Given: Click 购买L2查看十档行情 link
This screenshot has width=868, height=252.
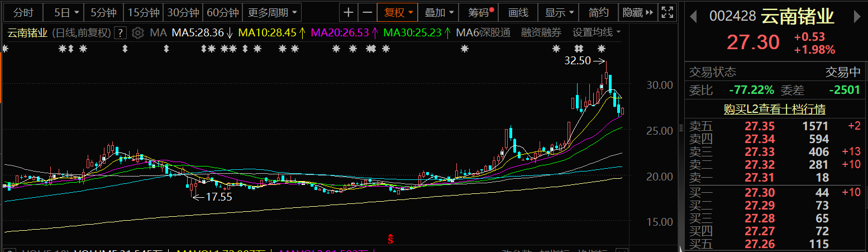Looking at the screenshot, I should [774, 110].
